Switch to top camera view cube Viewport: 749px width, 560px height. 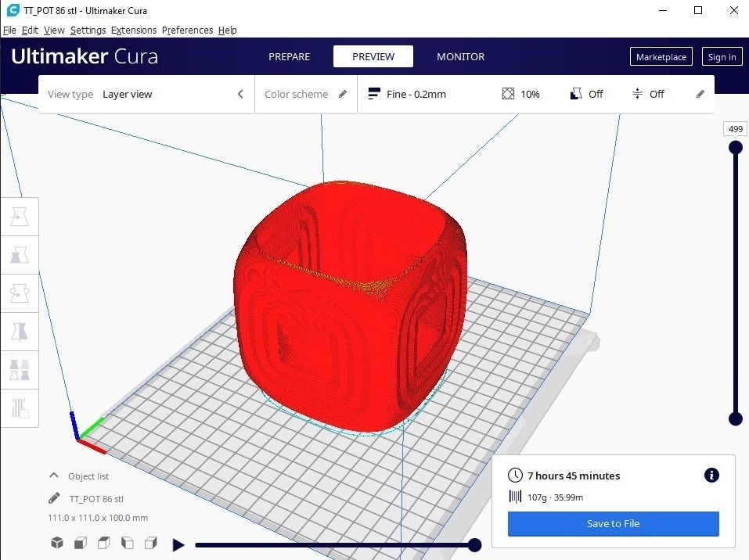click(x=103, y=543)
